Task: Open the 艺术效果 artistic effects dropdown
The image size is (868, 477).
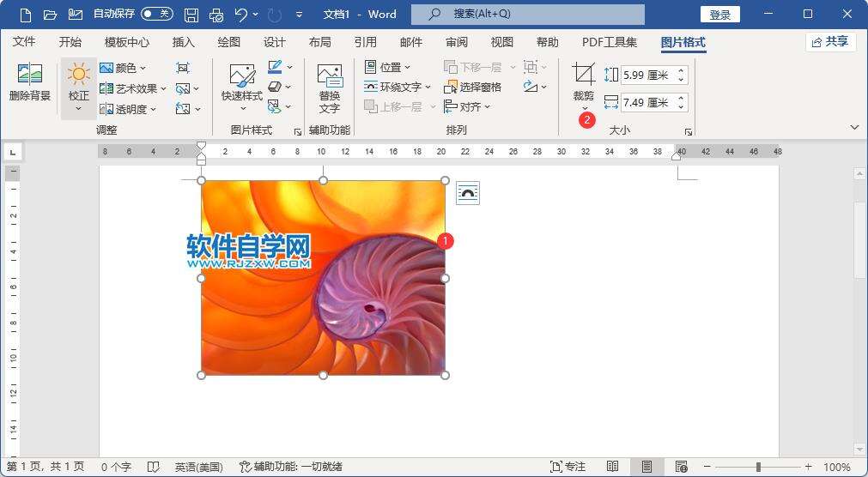Action: pyautogui.click(x=133, y=88)
